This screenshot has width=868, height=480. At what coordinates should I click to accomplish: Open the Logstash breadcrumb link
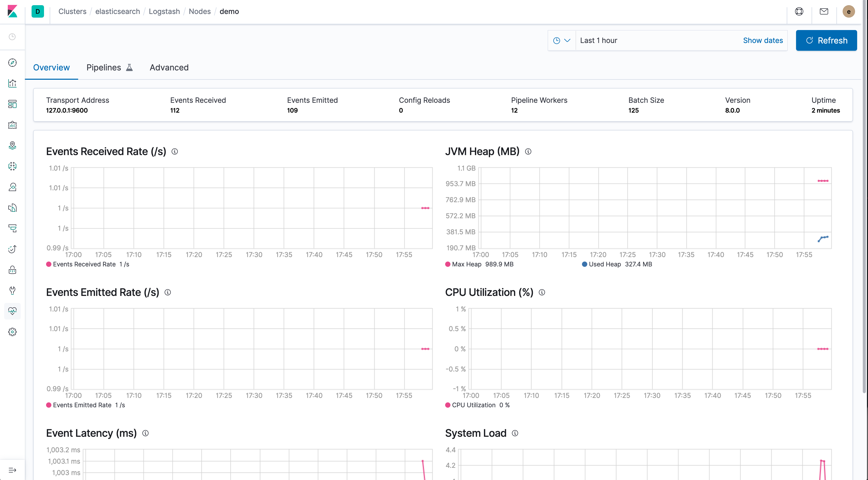tap(164, 11)
